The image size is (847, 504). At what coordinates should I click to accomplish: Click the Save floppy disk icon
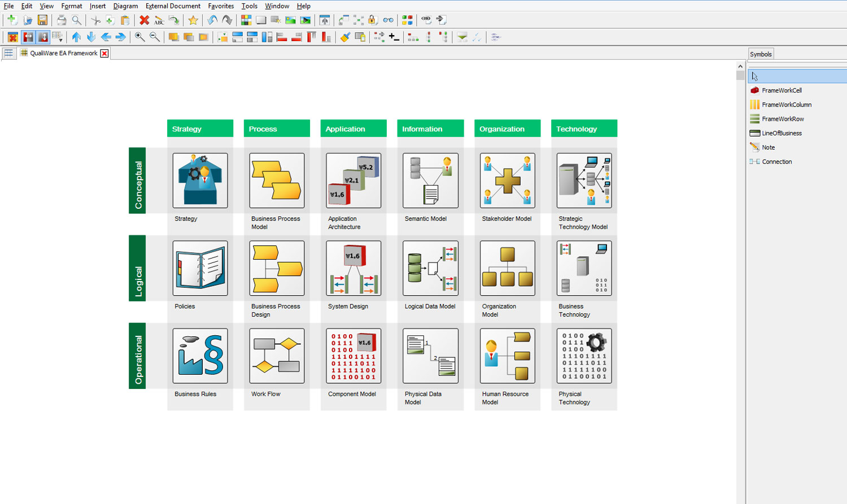(42, 20)
